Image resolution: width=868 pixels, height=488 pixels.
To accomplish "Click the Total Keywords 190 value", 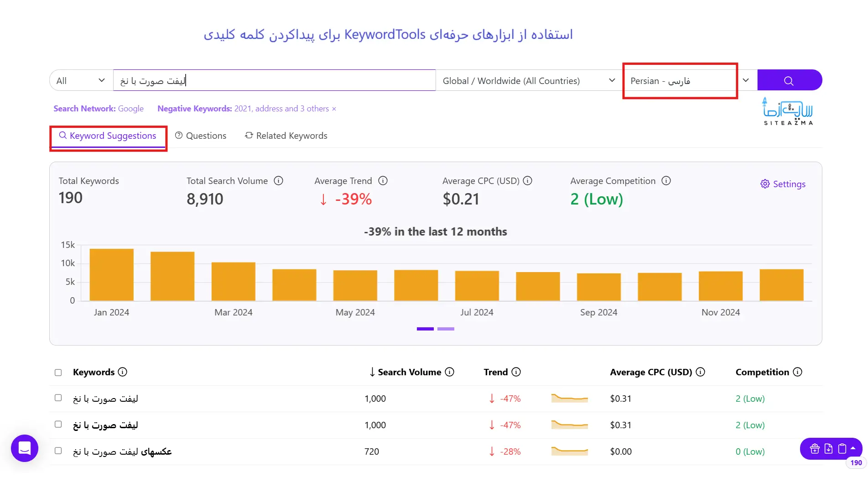I will tap(71, 198).
